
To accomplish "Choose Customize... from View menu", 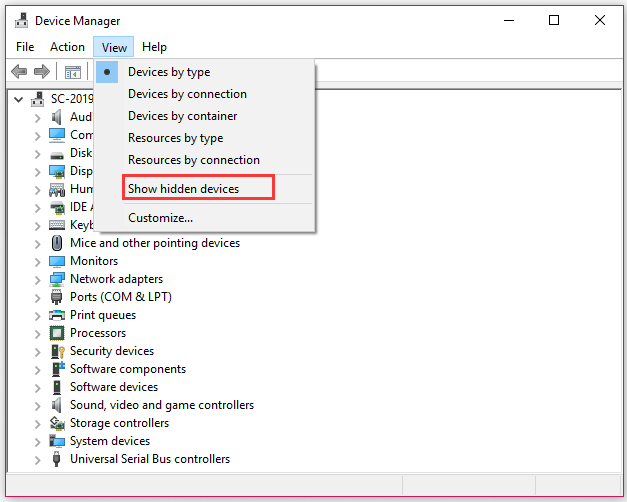I will click(x=204, y=218).
